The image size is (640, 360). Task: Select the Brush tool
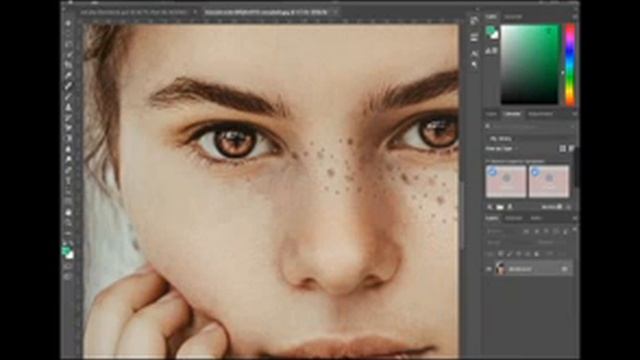tap(68, 97)
